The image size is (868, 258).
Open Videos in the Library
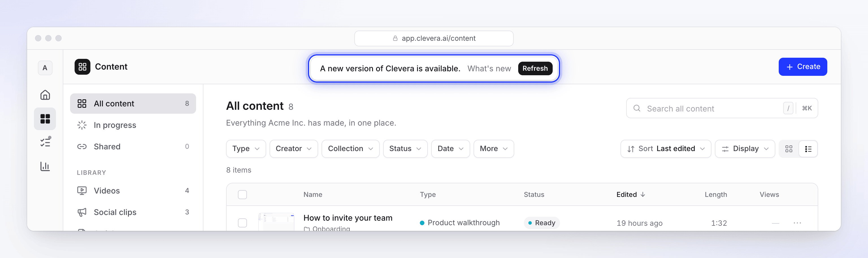tap(133, 191)
